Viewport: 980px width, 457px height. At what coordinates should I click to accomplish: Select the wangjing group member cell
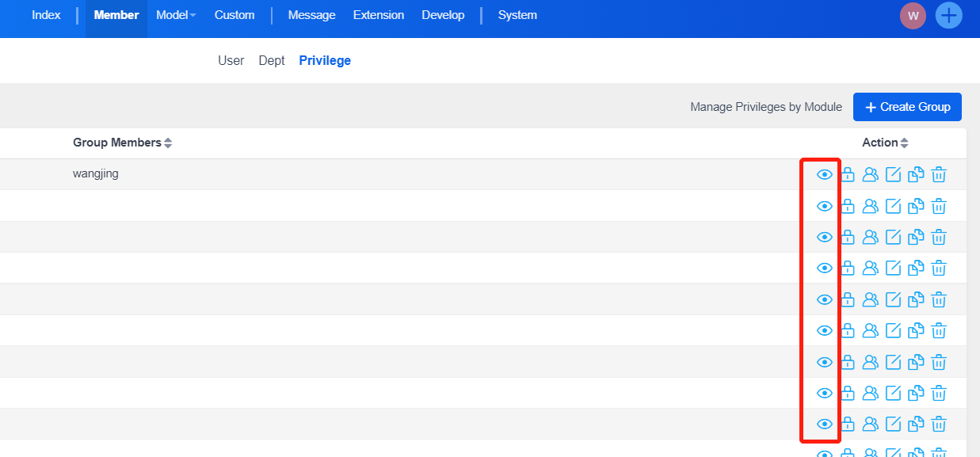tap(95, 174)
